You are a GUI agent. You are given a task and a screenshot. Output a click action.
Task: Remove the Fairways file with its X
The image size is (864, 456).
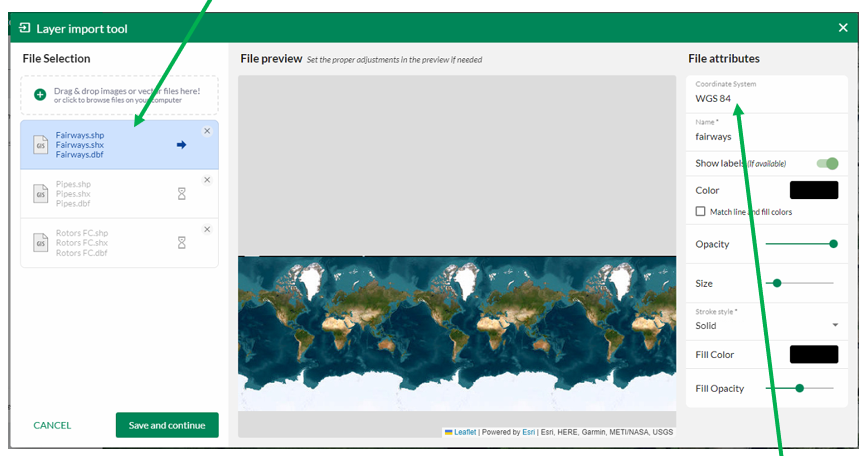(207, 131)
